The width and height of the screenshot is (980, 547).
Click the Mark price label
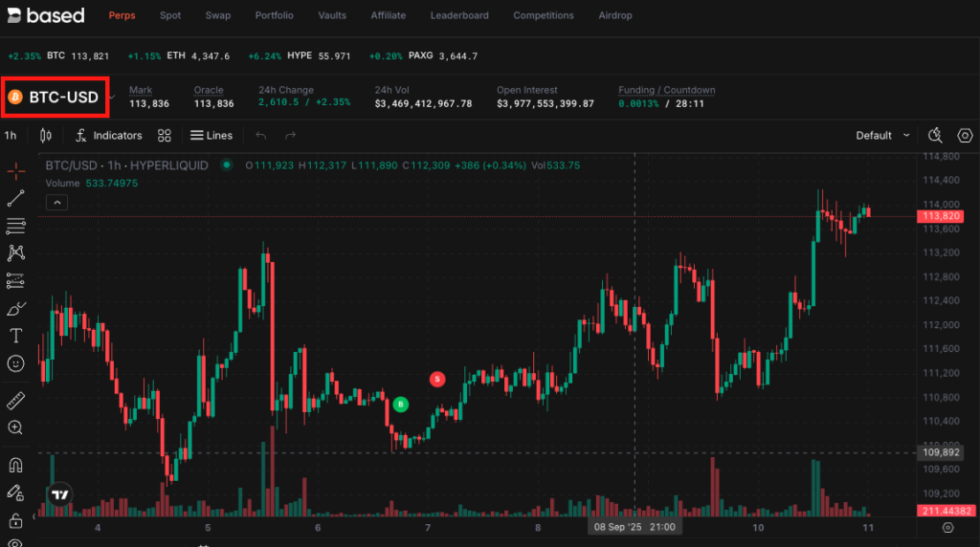click(141, 90)
